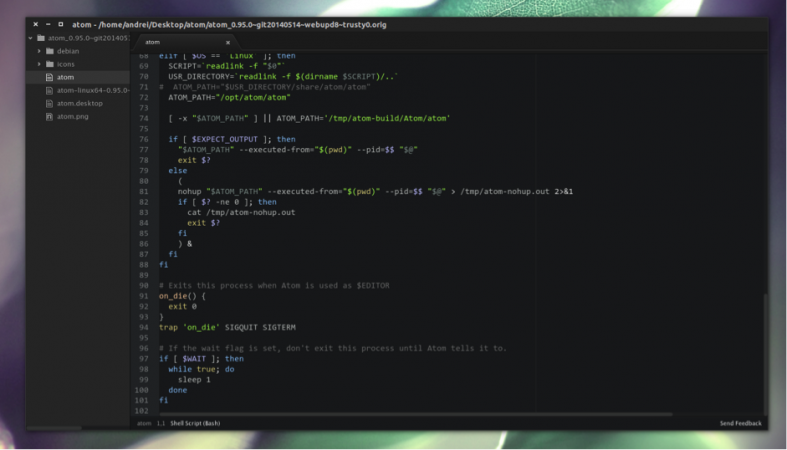Click the root project folder icon

[x=41, y=38]
